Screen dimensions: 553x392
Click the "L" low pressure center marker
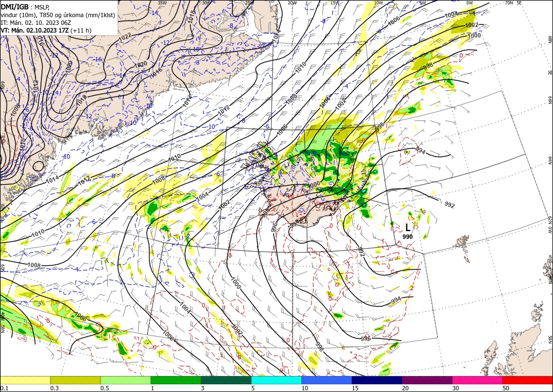point(408,227)
